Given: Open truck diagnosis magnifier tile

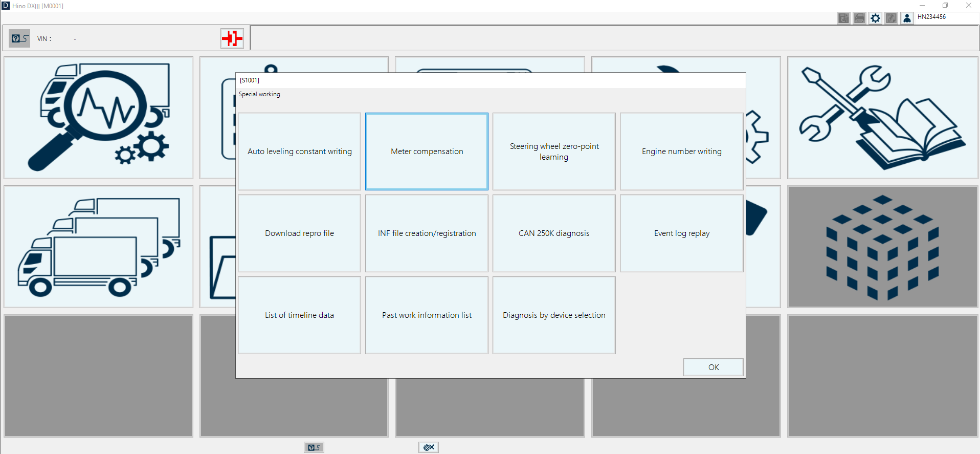Looking at the screenshot, I should (x=98, y=118).
